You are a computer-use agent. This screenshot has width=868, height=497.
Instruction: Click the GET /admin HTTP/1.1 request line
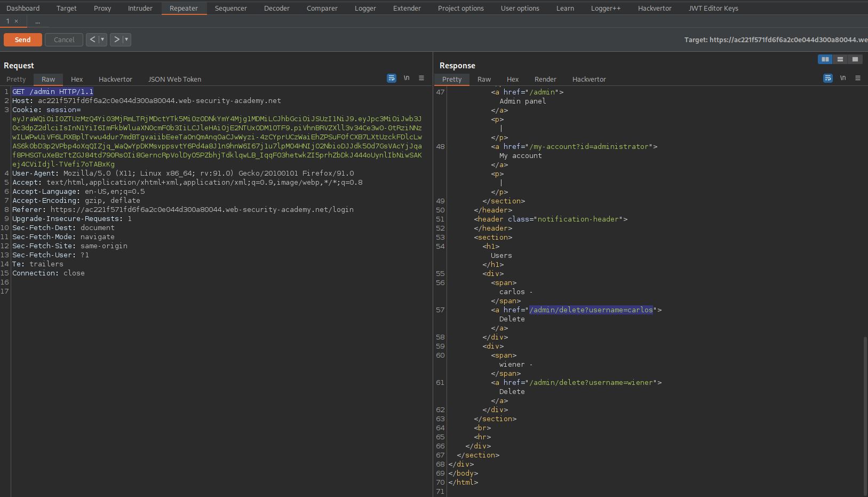coord(53,92)
